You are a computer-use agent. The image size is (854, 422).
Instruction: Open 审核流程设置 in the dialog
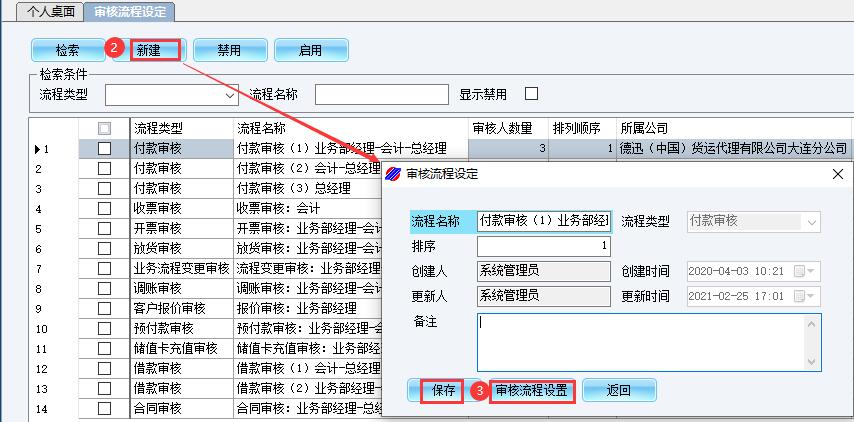pos(531,391)
